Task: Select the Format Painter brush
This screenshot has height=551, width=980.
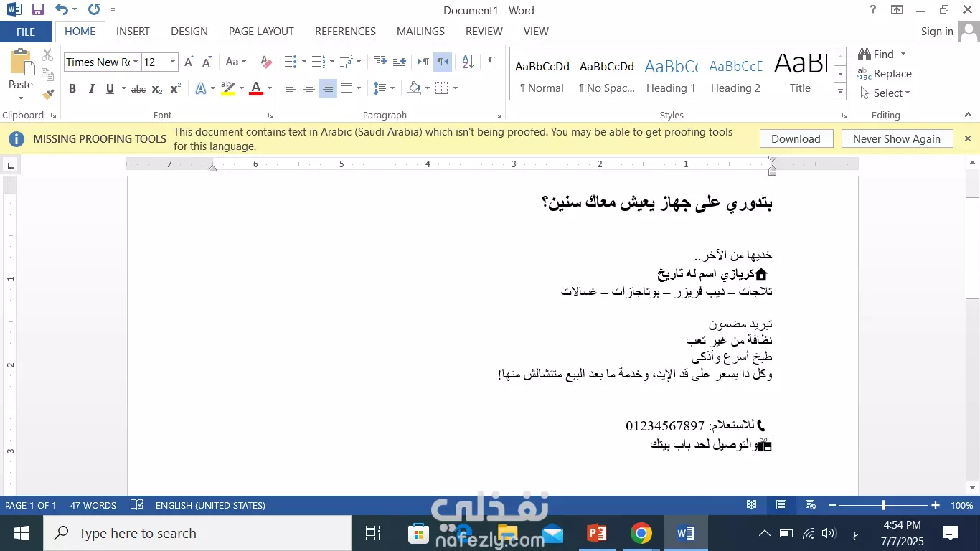Action: 48,94
